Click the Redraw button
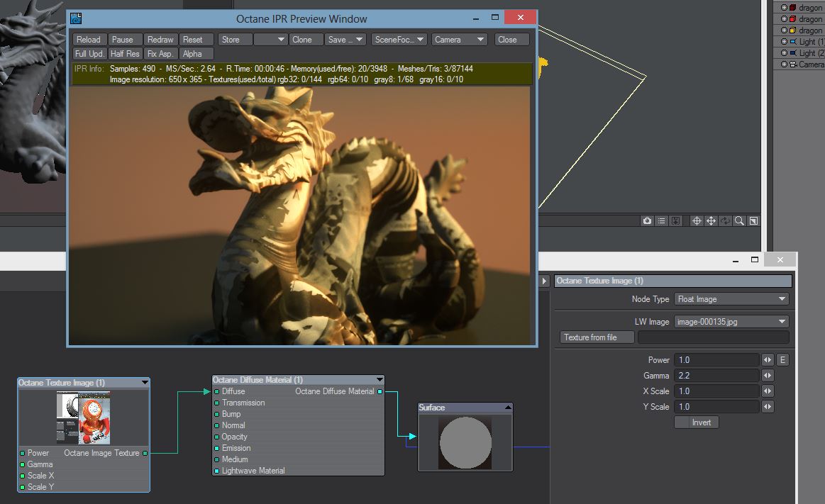The width and height of the screenshot is (825, 504). pyautogui.click(x=160, y=40)
